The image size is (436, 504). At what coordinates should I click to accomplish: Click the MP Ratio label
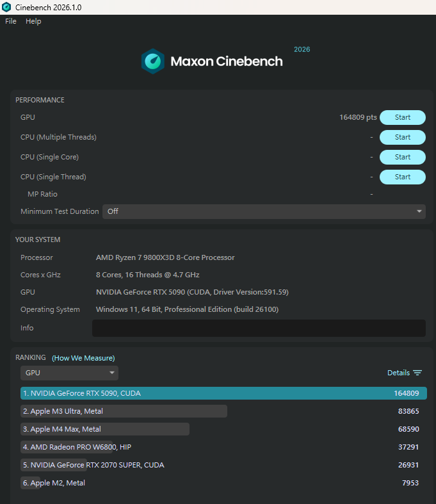click(x=42, y=194)
